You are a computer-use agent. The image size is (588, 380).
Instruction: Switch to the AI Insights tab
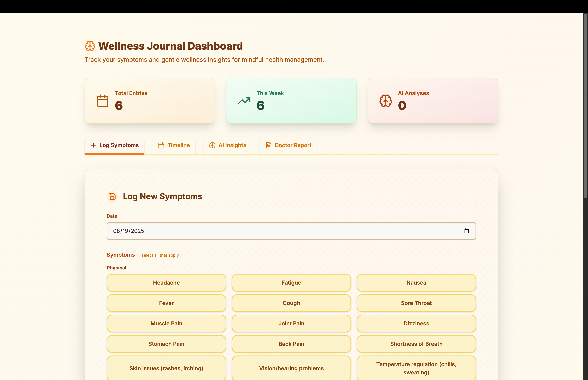pos(227,145)
